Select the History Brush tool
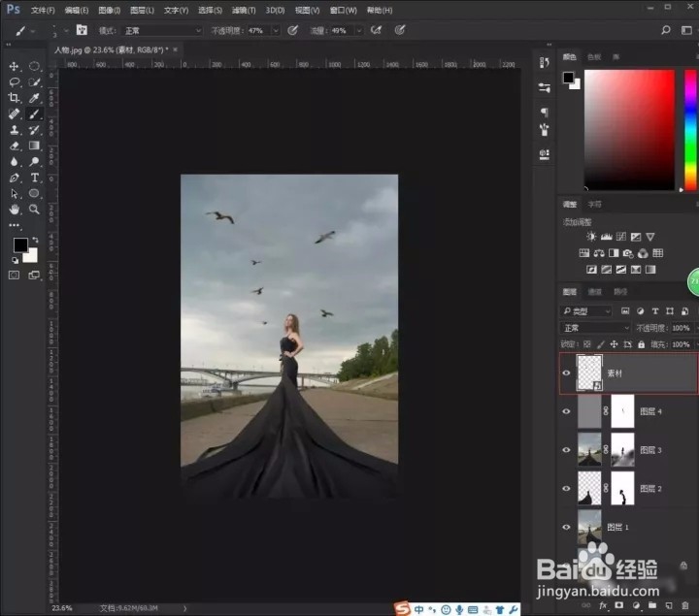 (34, 130)
